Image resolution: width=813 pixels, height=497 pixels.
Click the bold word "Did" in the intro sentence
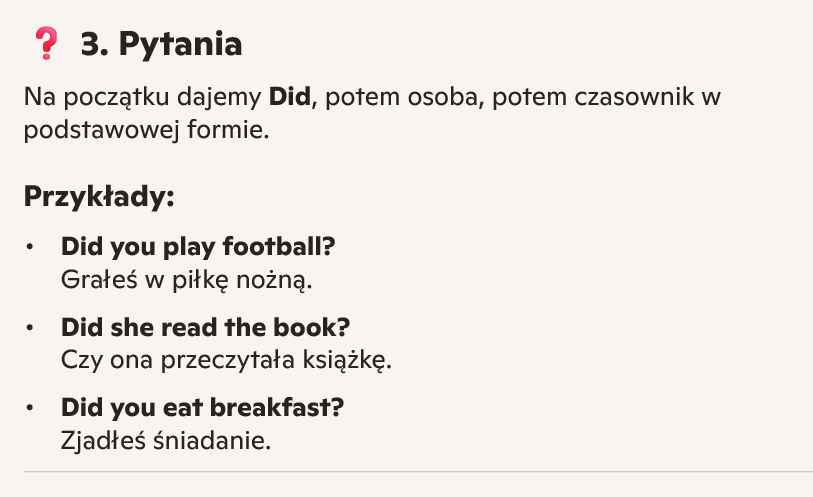(x=291, y=98)
